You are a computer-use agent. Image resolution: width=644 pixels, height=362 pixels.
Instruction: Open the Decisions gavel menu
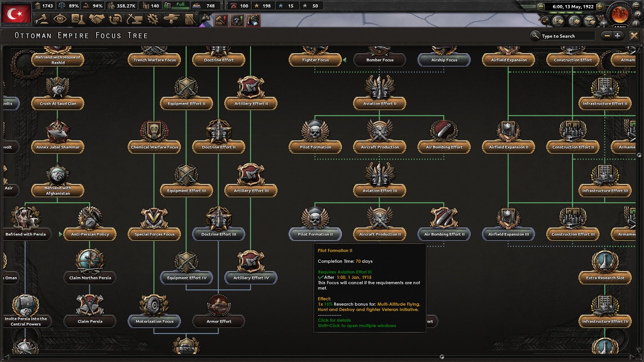pyautogui.click(x=42, y=19)
